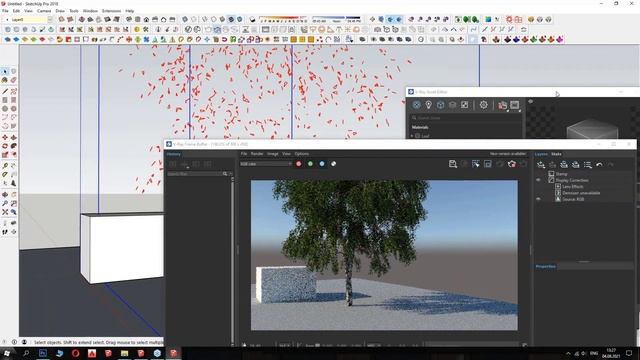Toggle red channel in Frame Buffer
The height and width of the screenshot is (360, 640).
coord(299,164)
